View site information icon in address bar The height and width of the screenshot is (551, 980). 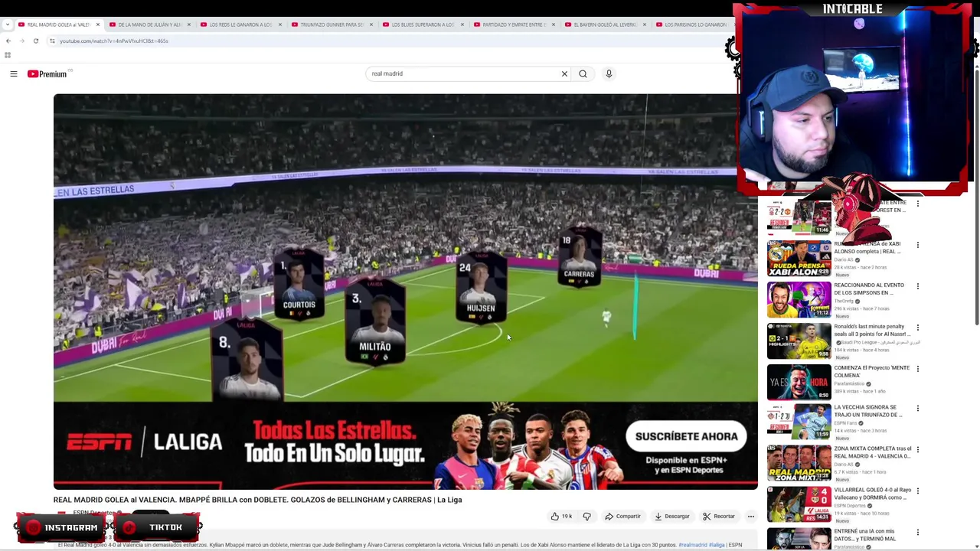53,41
